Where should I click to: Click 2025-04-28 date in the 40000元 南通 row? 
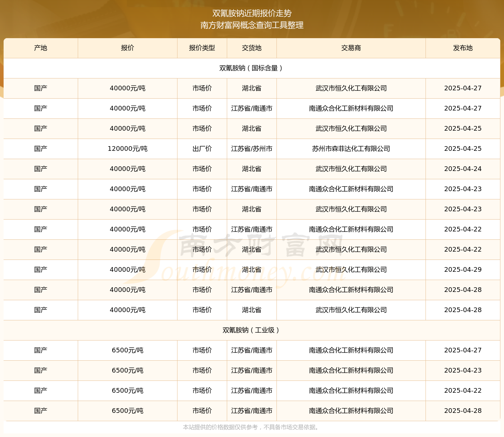463,290
